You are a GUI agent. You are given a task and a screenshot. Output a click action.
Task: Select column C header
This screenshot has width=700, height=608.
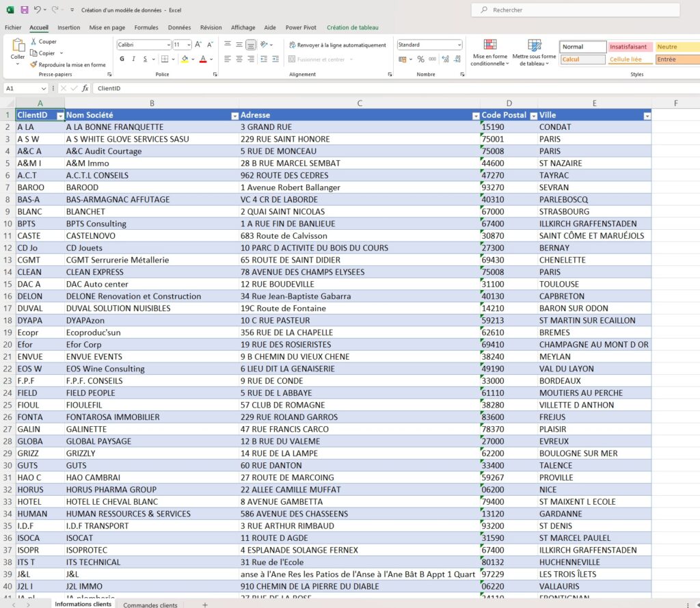[360, 103]
